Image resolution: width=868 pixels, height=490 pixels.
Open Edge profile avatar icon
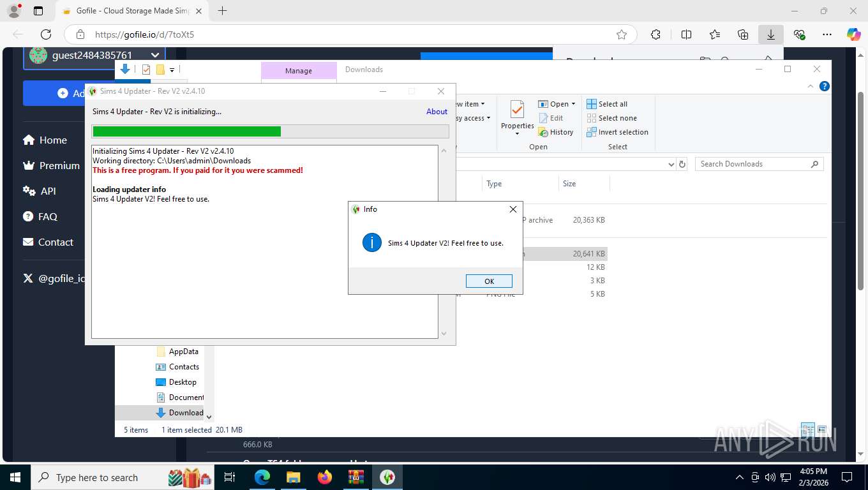[13, 11]
